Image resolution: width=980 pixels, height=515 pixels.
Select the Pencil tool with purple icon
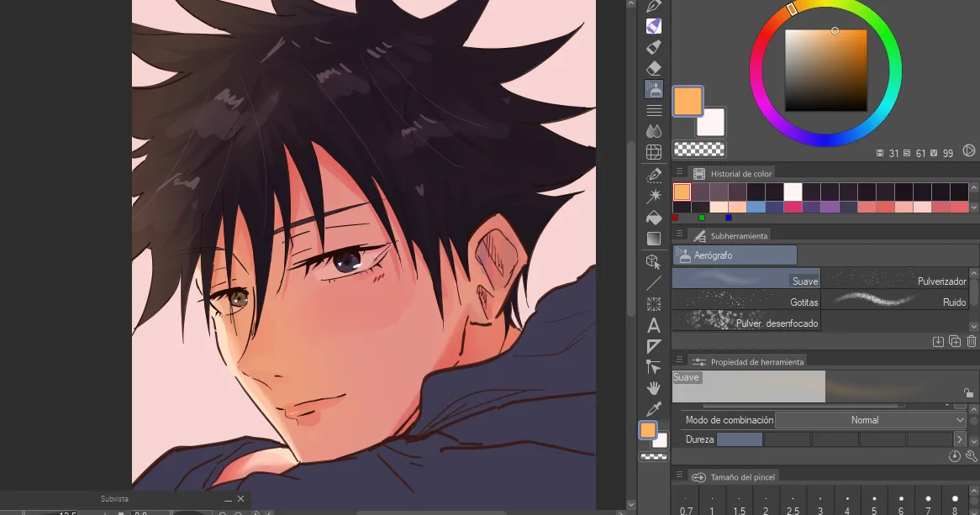click(x=654, y=26)
